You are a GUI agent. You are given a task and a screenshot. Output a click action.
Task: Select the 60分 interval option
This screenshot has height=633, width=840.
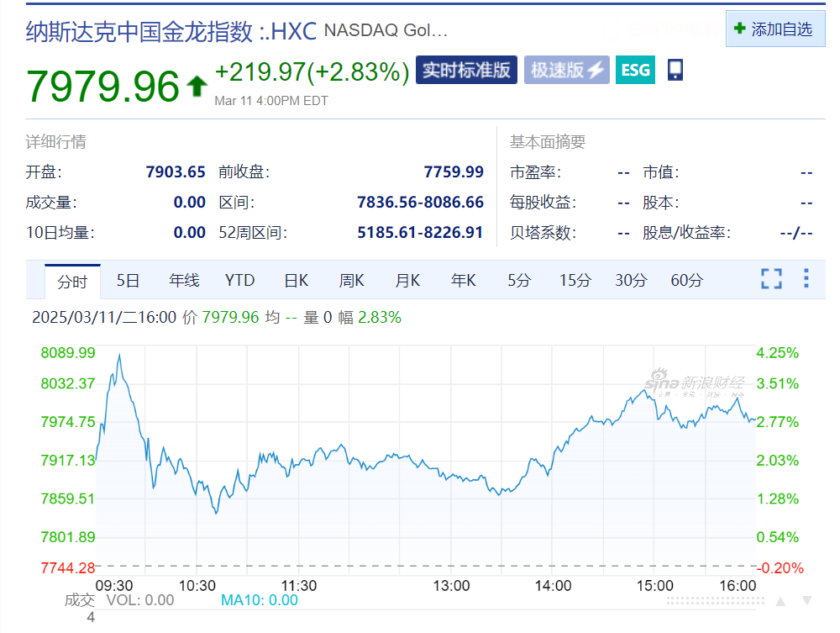[685, 281]
